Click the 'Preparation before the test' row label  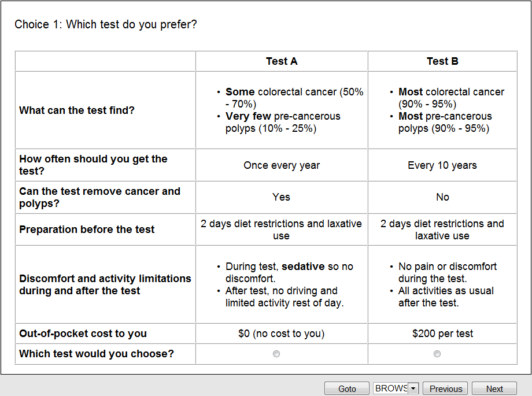coord(87,230)
